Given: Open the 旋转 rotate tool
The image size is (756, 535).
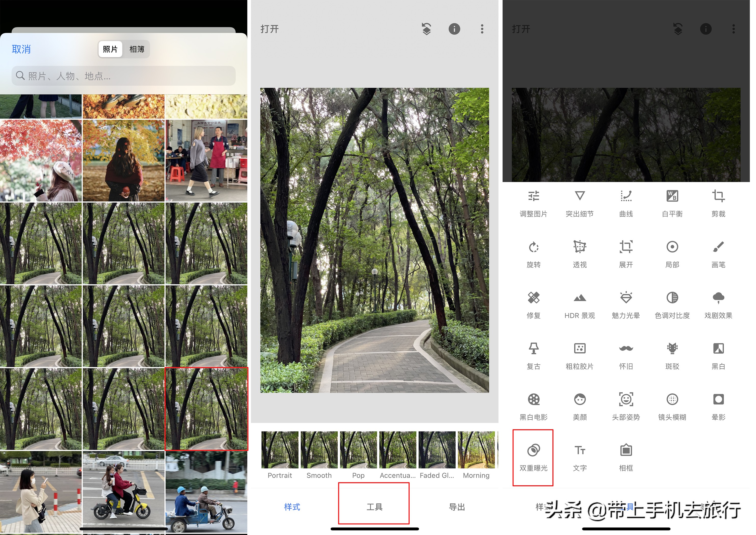Looking at the screenshot, I should pos(533,254).
